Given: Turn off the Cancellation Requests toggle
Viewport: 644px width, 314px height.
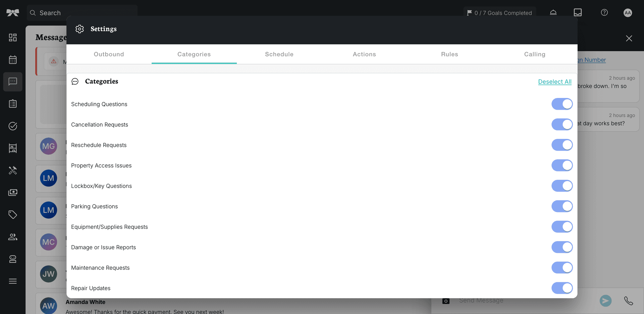Looking at the screenshot, I should tap(562, 124).
